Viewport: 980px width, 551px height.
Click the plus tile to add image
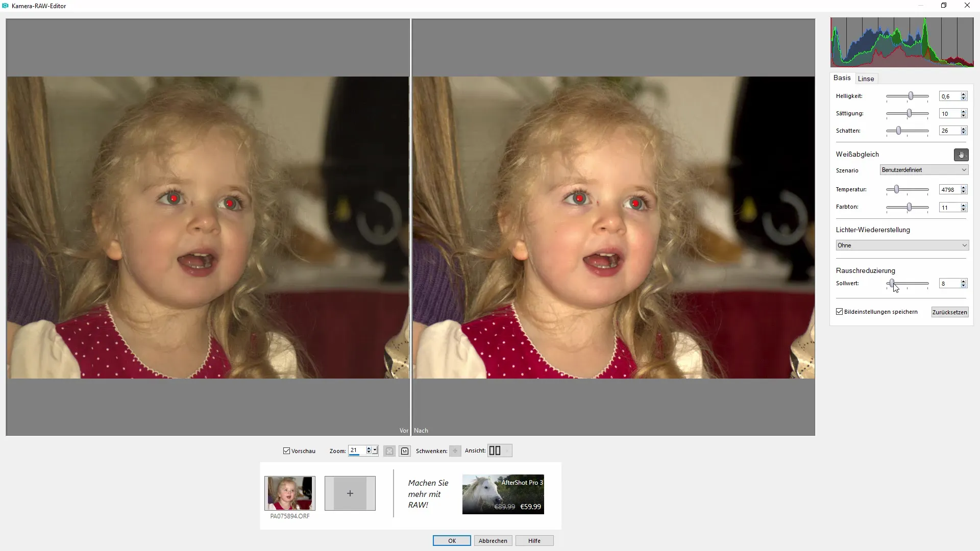tap(350, 493)
